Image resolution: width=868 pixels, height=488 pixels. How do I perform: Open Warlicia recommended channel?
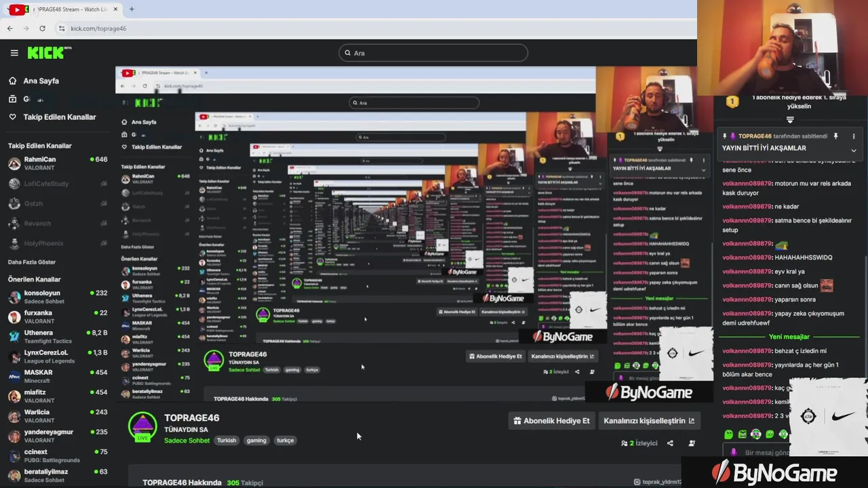tap(58, 415)
